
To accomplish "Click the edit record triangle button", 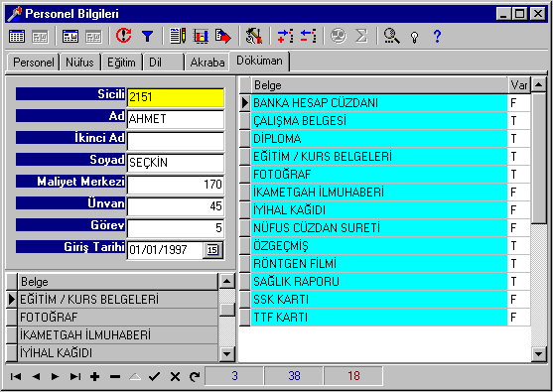I will coord(135,376).
